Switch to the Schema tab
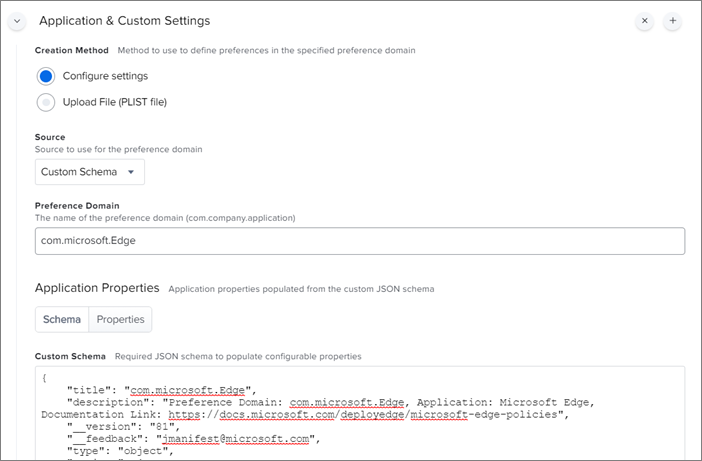 click(62, 319)
